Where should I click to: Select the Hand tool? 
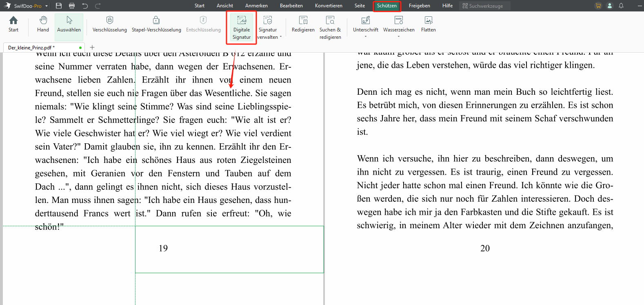pos(43,24)
